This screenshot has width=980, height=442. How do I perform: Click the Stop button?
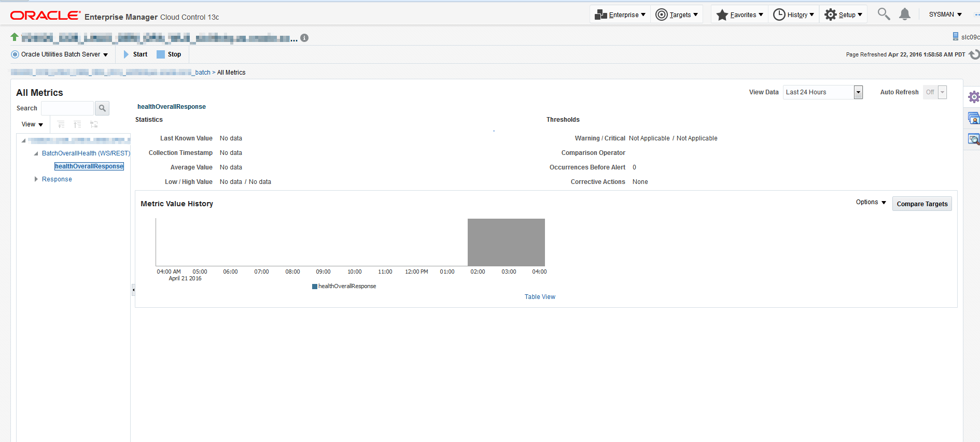click(169, 54)
